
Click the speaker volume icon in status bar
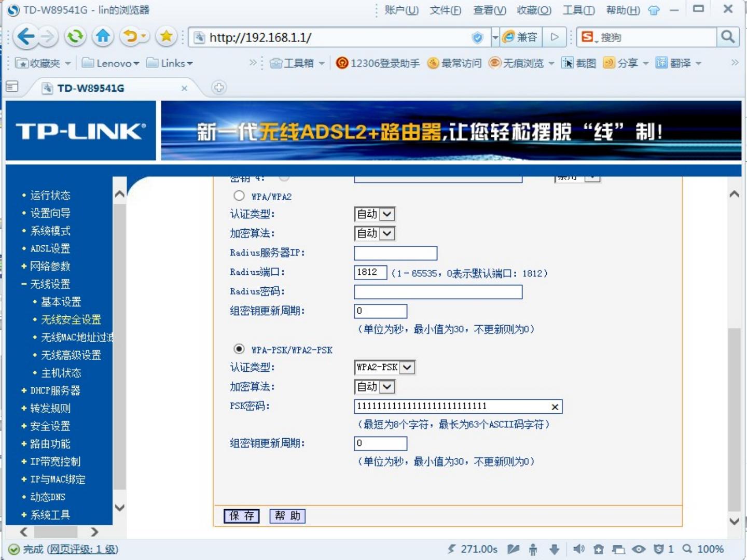click(x=578, y=549)
